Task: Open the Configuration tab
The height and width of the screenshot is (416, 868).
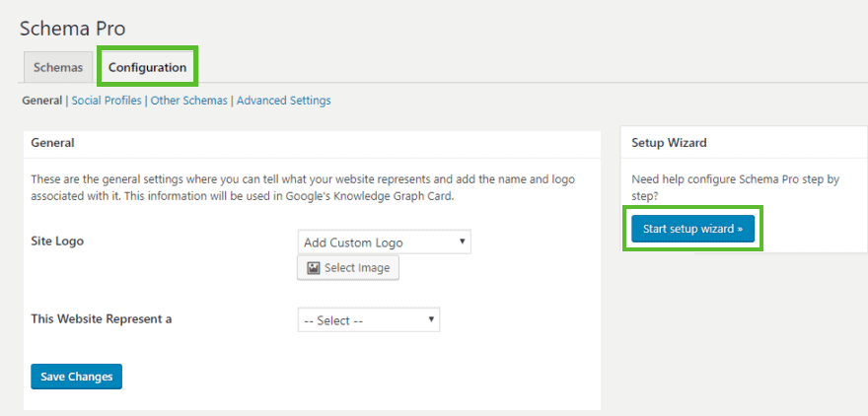Action: click(147, 67)
